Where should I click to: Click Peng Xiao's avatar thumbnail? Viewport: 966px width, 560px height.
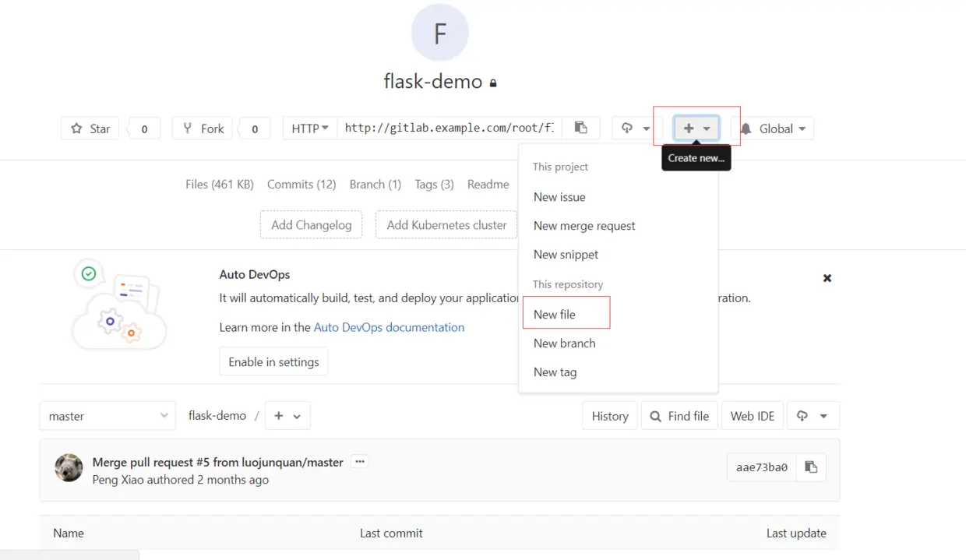[x=69, y=467]
